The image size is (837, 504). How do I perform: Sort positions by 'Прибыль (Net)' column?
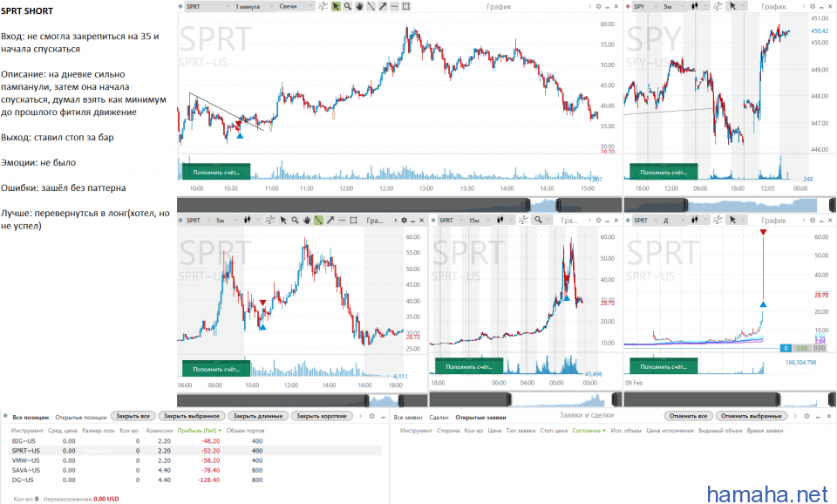coord(199,431)
